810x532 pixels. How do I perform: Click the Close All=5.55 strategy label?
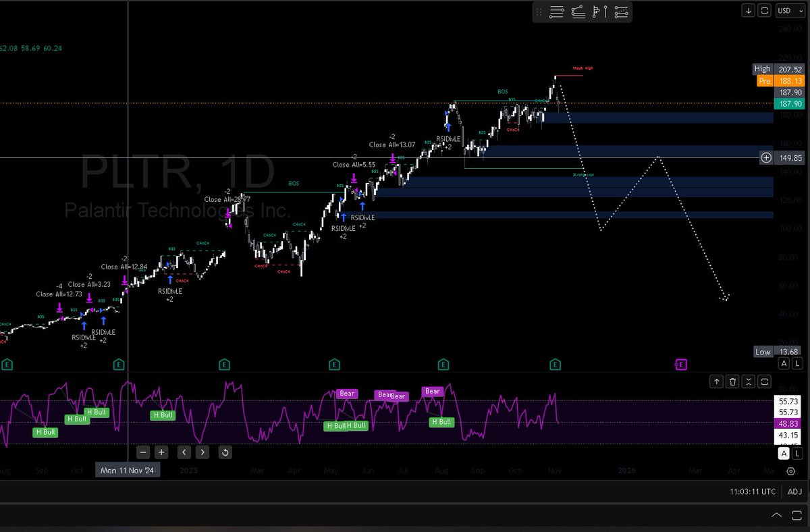click(x=354, y=165)
